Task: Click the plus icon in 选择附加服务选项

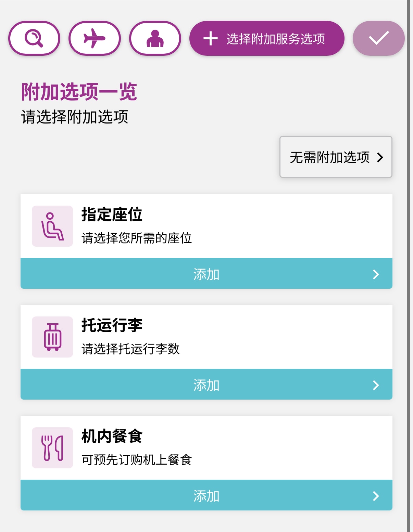Action: [x=211, y=38]
